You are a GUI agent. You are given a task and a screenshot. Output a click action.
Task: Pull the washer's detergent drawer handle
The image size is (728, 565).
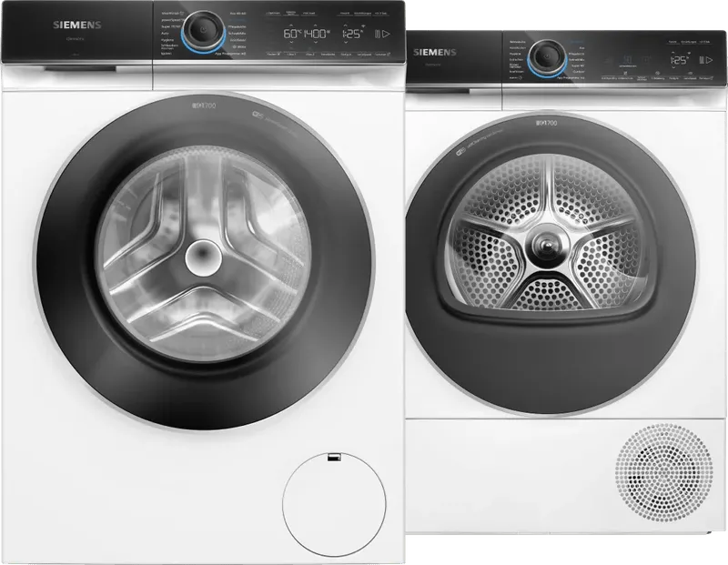tap(80, 69)
